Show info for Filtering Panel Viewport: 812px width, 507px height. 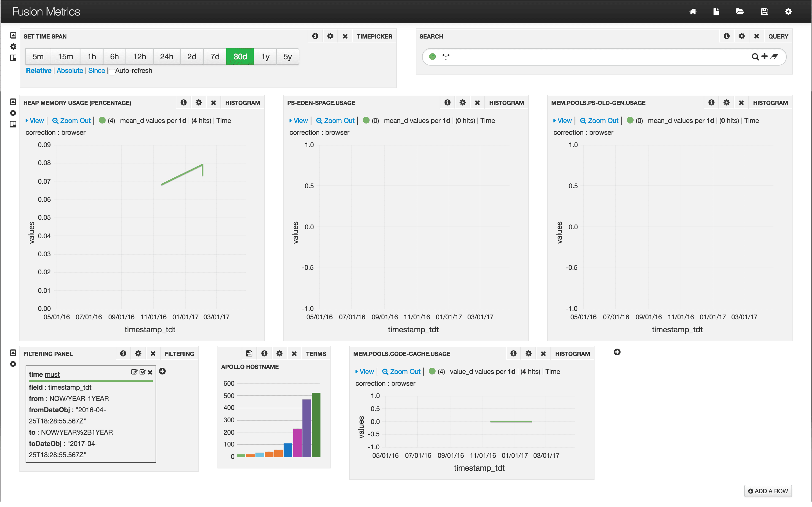click(x=123, y=354)
